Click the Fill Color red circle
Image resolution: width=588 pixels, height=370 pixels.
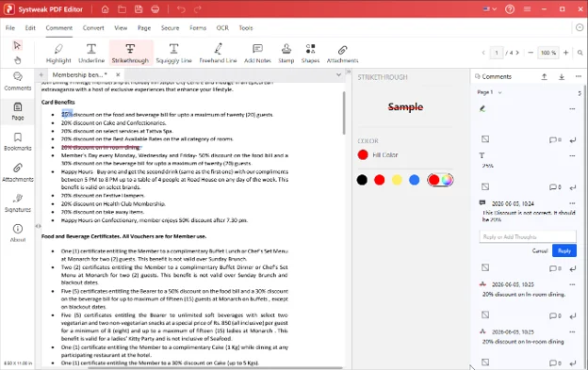click(x=363, y=154)
